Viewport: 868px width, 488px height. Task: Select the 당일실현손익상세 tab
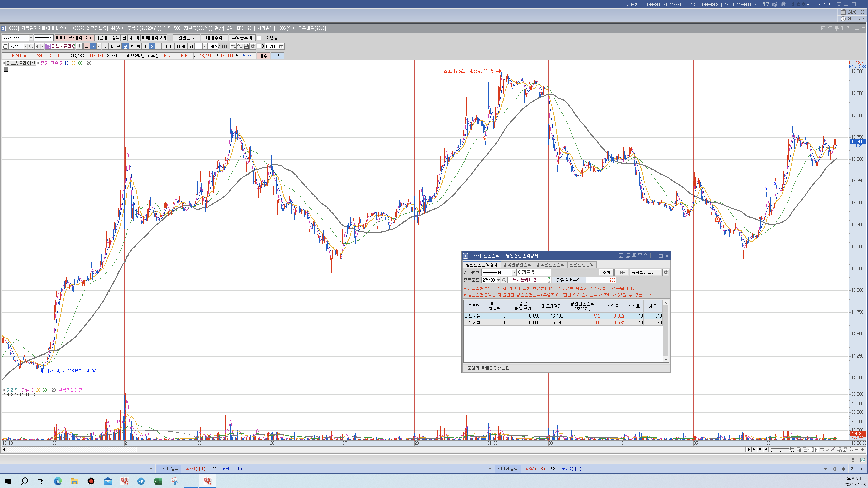(x=481, y=265)
